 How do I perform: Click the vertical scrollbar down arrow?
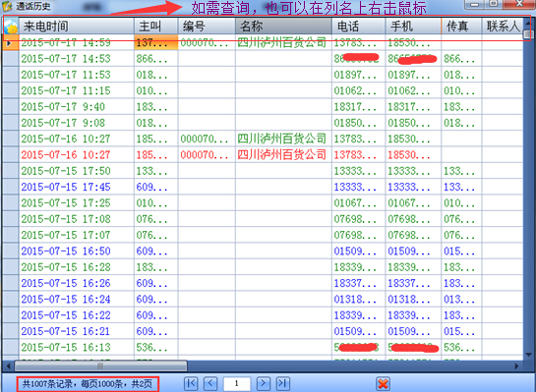pos(529,355)
